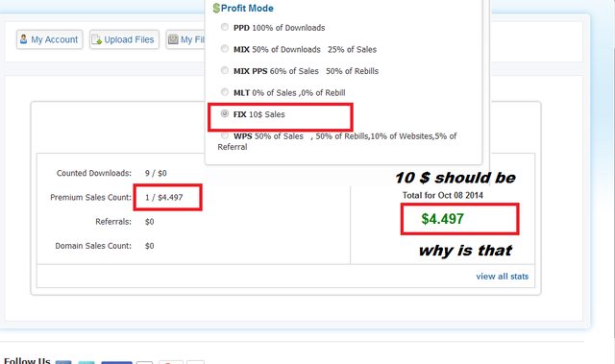The image size is (615, 364).
Task: Click the green dollar Profit Mode icon
Action: click(x=216, y=9)
